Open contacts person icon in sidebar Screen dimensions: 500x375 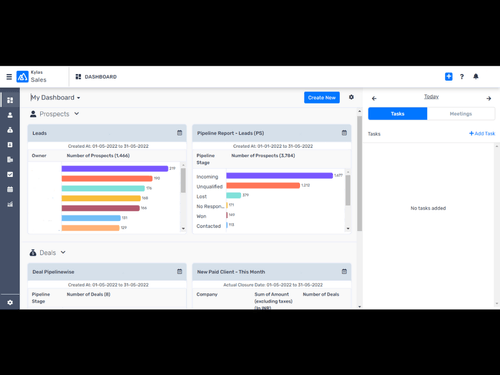[x=10, y=115]
